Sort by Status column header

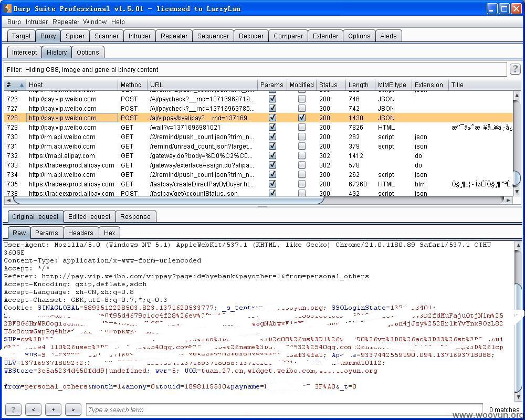click(x=331, y=85)
